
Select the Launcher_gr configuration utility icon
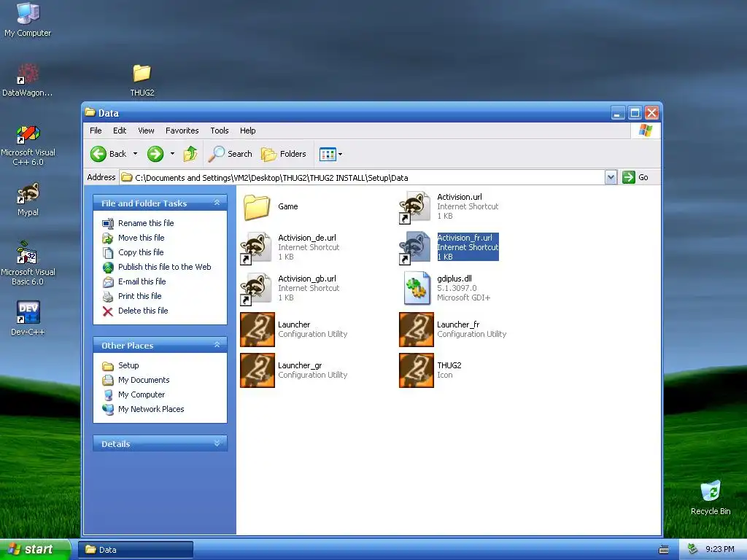click(258, 370)
